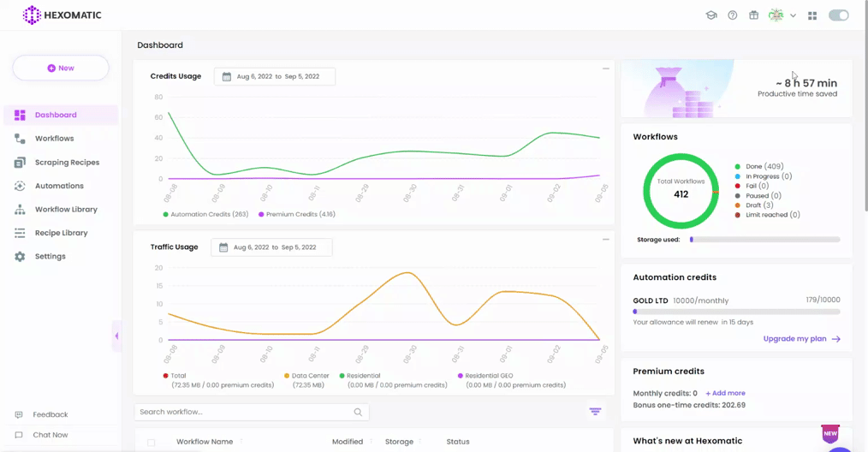Open the academy graduation cap icon
The width and height of the screenshot is (868, 452).
(x=711, y=15)
